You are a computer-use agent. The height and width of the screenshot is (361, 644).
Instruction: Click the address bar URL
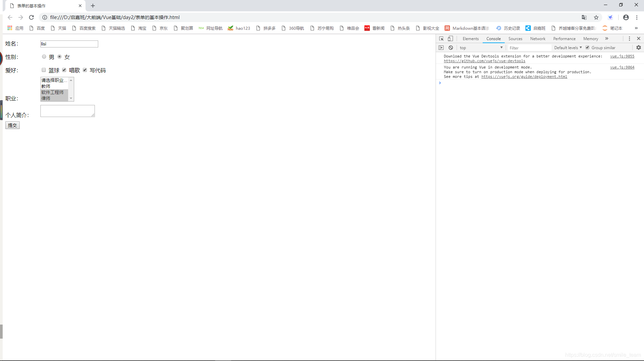coord(115,17)
